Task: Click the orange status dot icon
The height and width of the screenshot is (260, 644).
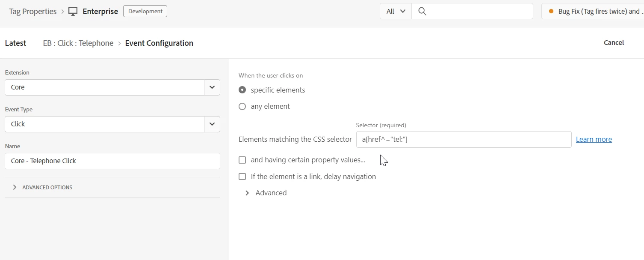Action: pos(551,12)
